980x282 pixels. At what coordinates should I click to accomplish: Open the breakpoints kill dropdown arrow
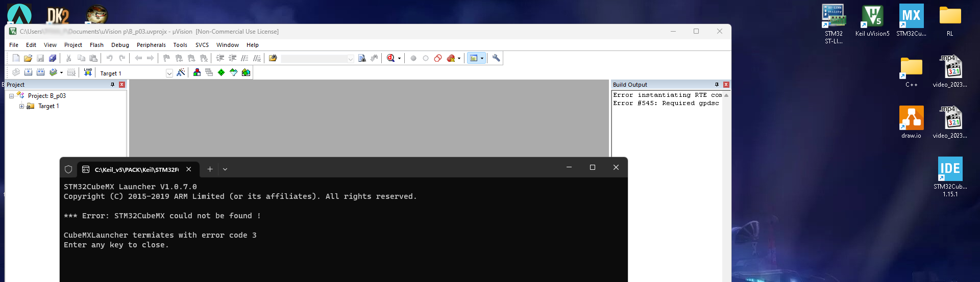click(x=459, y=59)
